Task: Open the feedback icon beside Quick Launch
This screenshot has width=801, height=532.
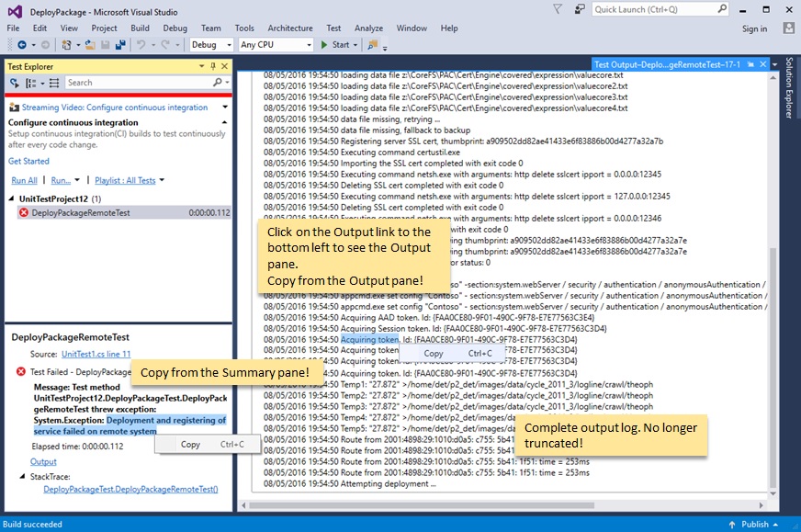Action: pos(580,8)
